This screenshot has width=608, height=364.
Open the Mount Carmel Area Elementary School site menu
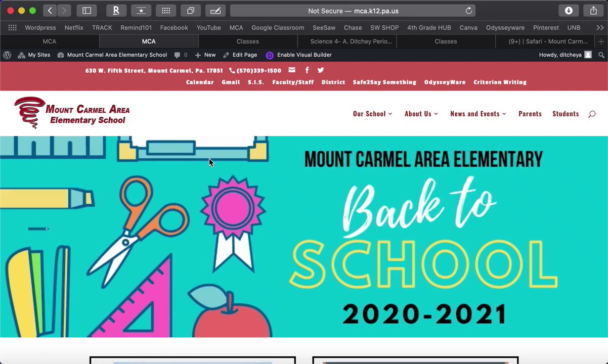pyautogui.click(x=112, y=55)
